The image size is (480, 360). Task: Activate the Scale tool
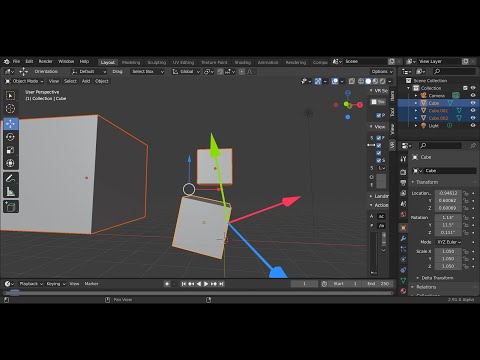(x=10, y=150)
